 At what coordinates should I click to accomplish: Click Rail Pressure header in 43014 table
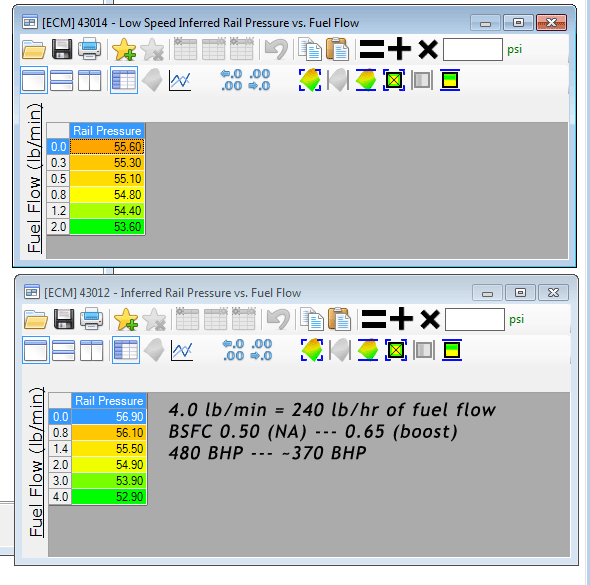[x=107, y=131]
